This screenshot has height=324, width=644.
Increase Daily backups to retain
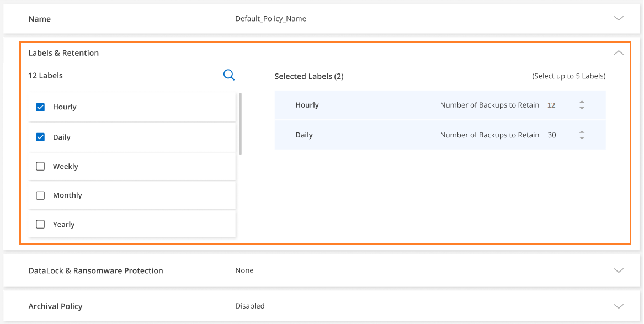tap(582, 132)
